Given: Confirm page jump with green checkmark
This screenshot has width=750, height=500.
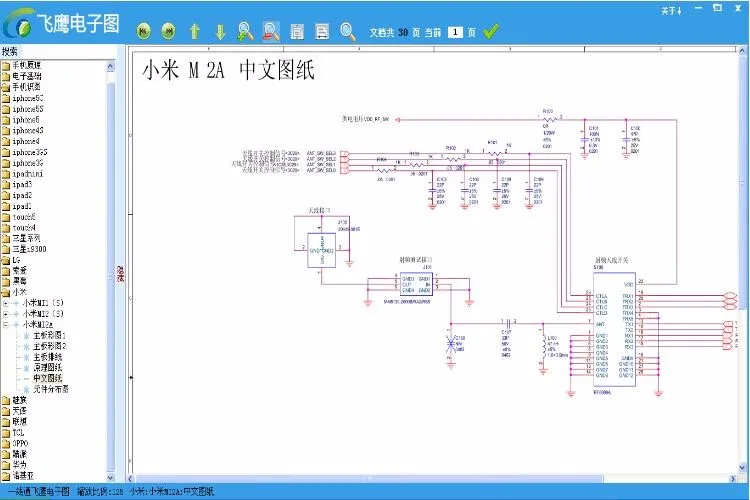Looking at the screenshot, I should pyautogui.click(x=491, y=32).
